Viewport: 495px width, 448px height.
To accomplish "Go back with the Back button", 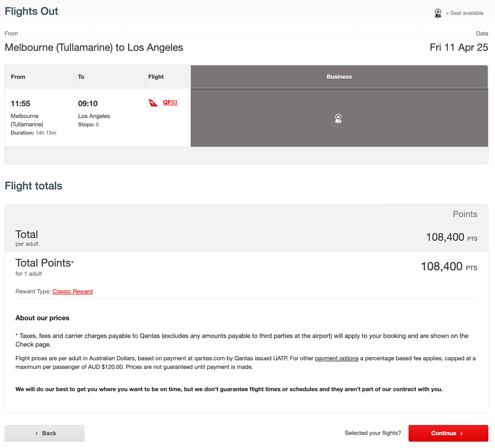I will (x=44, y=433).
